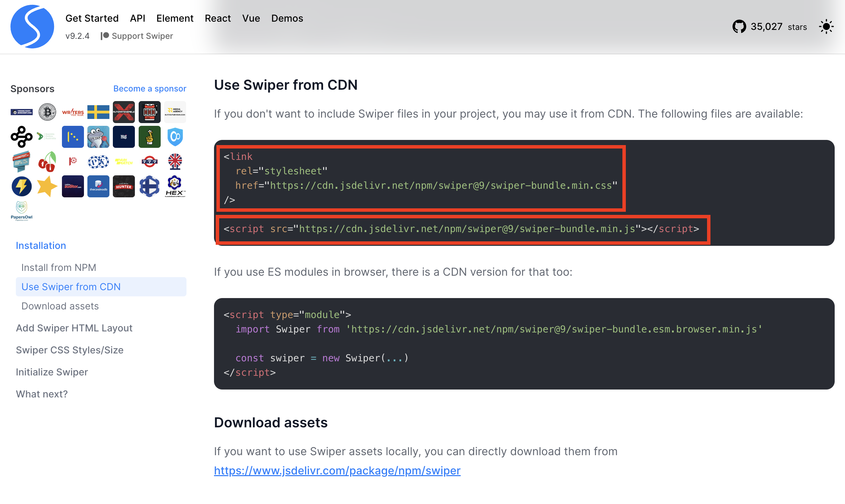Click the Download assets heading
The image size is (845, 504).
pyautogui.click(x=271, y=423)
